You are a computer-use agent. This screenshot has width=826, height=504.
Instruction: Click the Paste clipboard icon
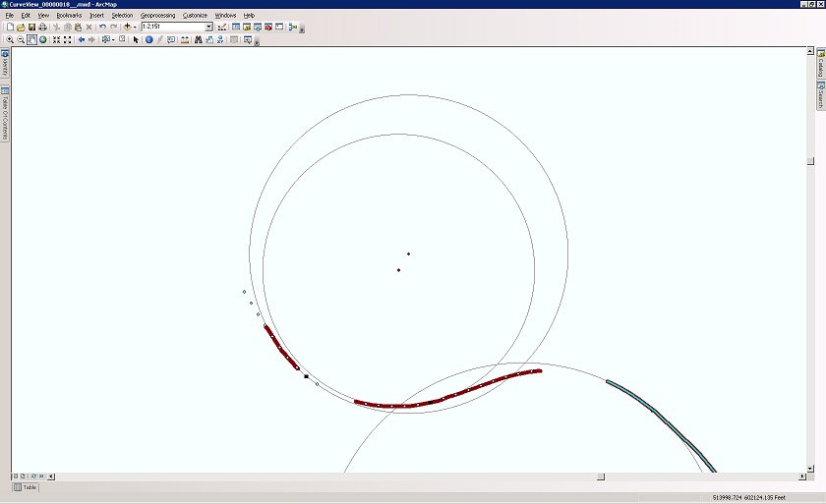(x=78, y=27)
